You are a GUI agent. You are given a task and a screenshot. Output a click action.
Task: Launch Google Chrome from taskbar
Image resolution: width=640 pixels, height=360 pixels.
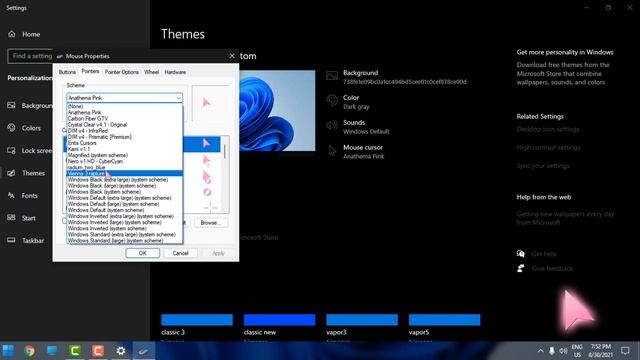(x=29, y=351)
